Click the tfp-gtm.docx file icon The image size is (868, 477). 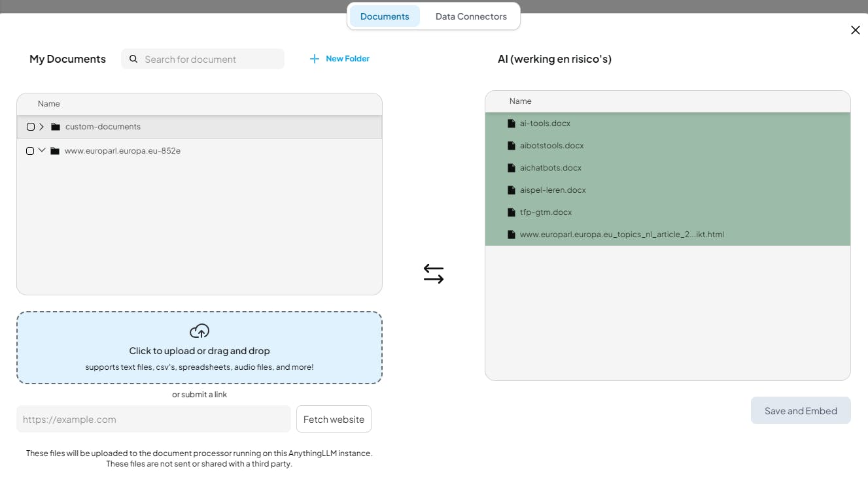[x=512, y=212]
